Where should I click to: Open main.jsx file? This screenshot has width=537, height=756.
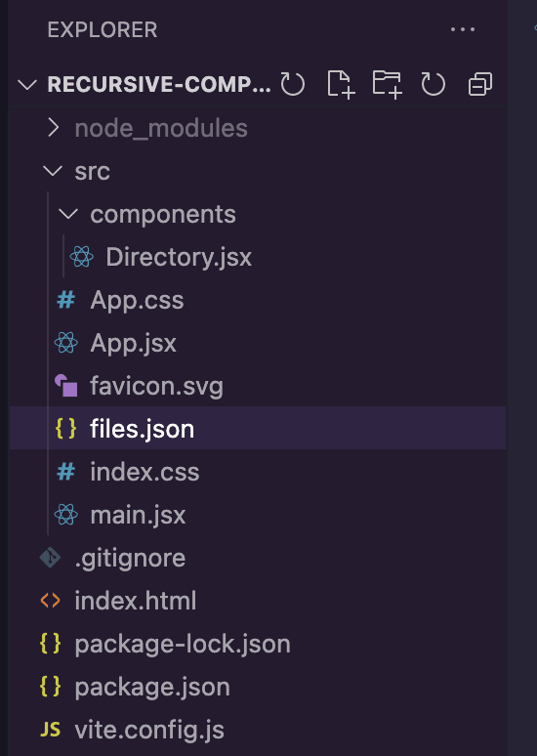[x=258, y=515]
